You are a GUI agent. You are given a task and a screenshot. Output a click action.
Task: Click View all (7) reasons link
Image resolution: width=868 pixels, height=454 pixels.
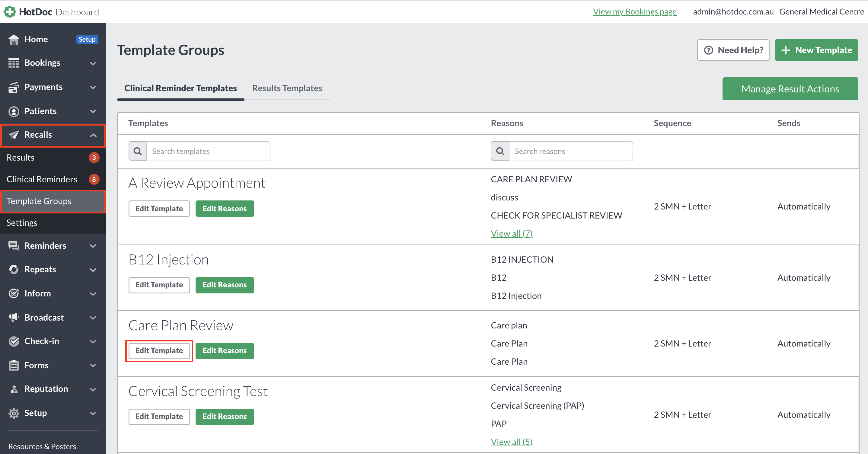pyautogui.click(x=512, y=234)
